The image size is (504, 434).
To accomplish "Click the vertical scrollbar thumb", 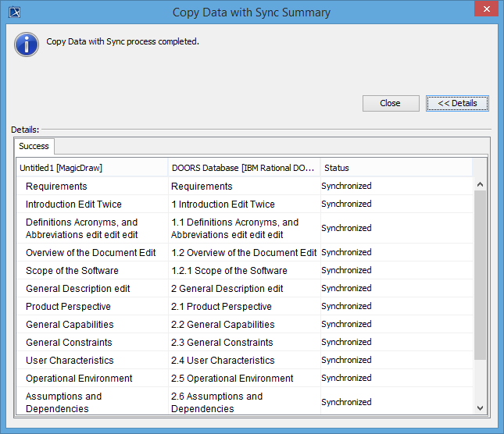I will click(480, 273).
